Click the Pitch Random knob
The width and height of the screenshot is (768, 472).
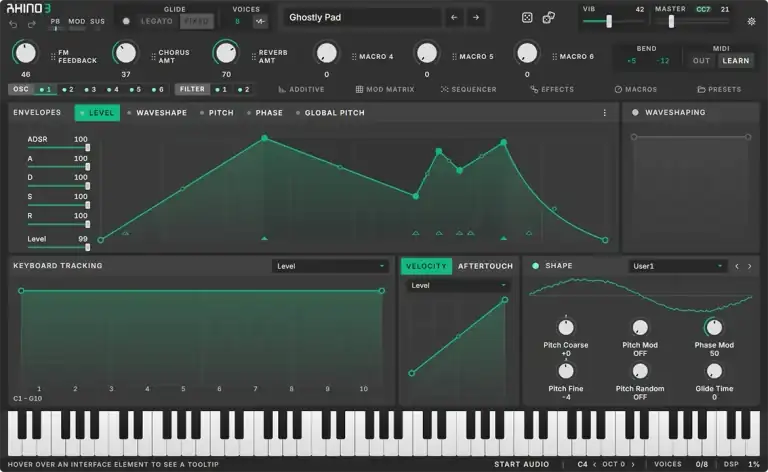[640, 371]
